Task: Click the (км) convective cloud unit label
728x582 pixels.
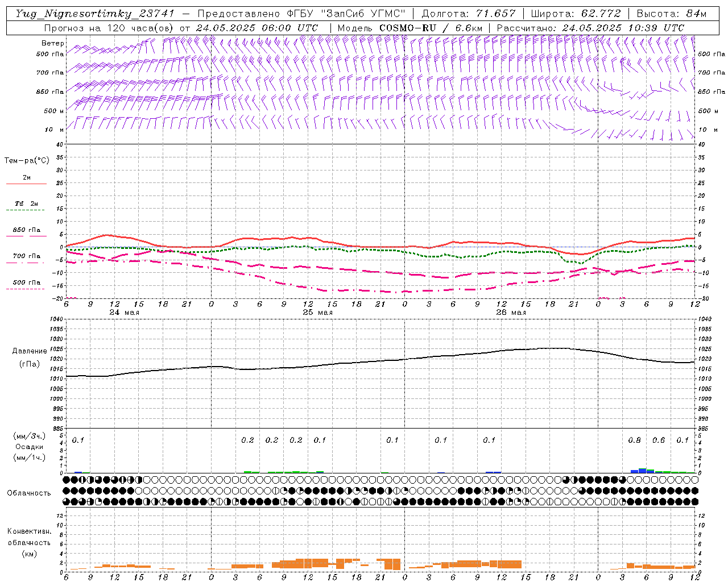Action: pos(29,554)
